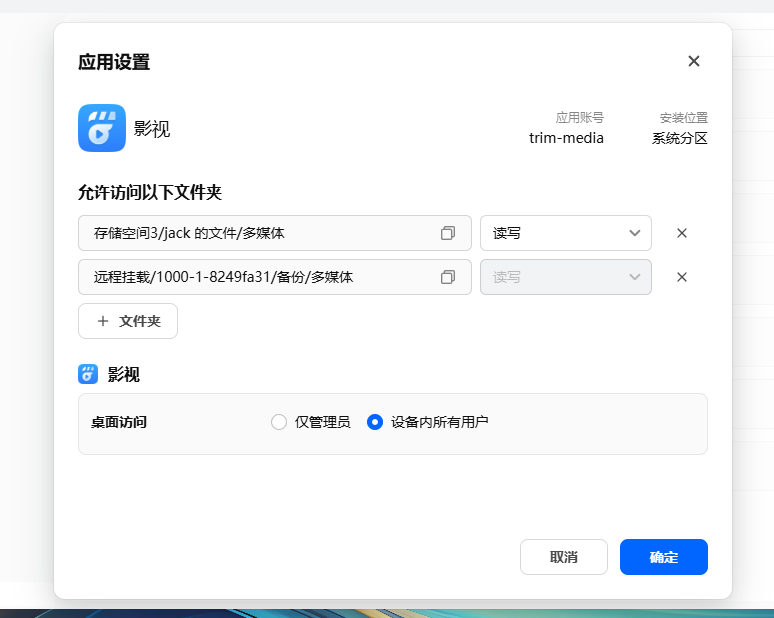Click the 远程挂载/1000-1-8249fa31/备份/多媒体 path field
Image resolution: width=774 pixels, height=618 pixels.
tap(275, 277)
